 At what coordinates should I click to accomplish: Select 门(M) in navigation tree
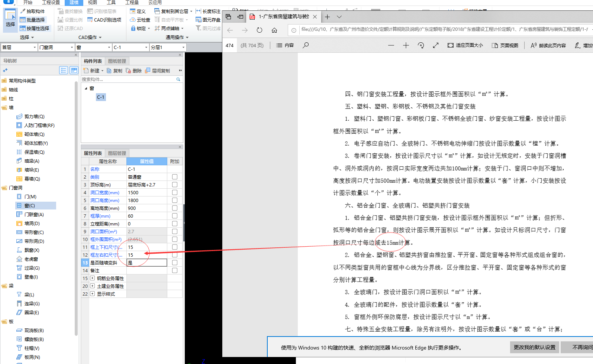(x=30, y=196)
